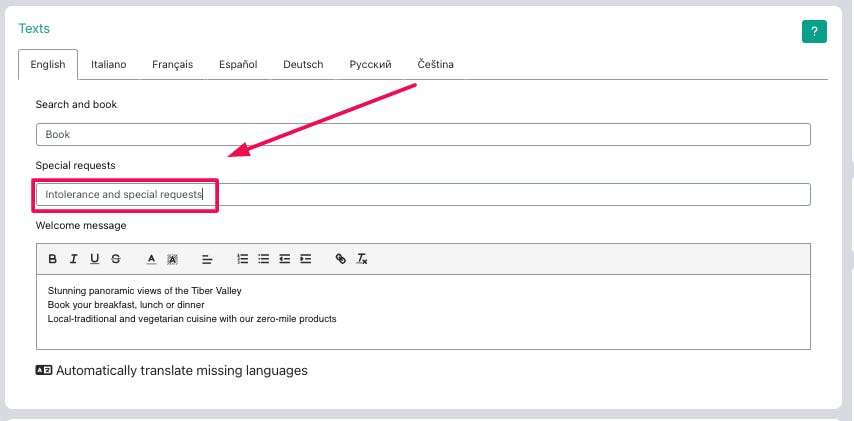Focus the Search and book input field
Image resolution: width=854 pixels, height=421 pixels.
coord(423,135)
